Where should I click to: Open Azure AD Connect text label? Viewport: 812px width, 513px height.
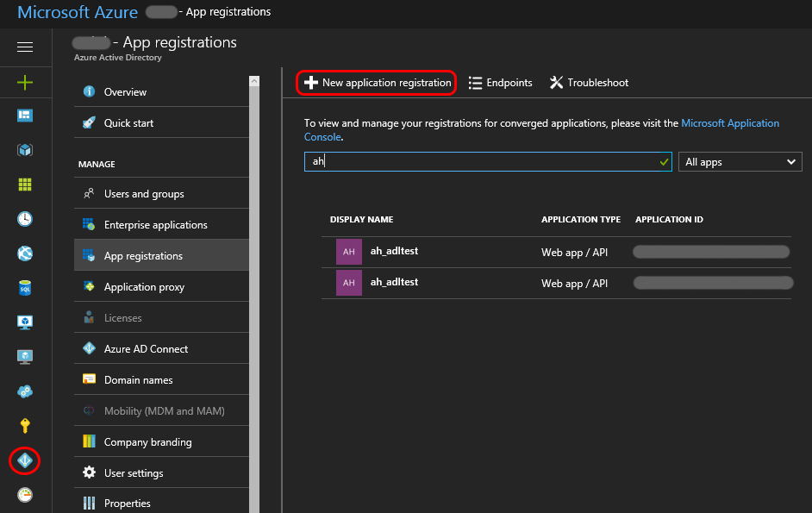pyautogui.click(x=146, y=348)
